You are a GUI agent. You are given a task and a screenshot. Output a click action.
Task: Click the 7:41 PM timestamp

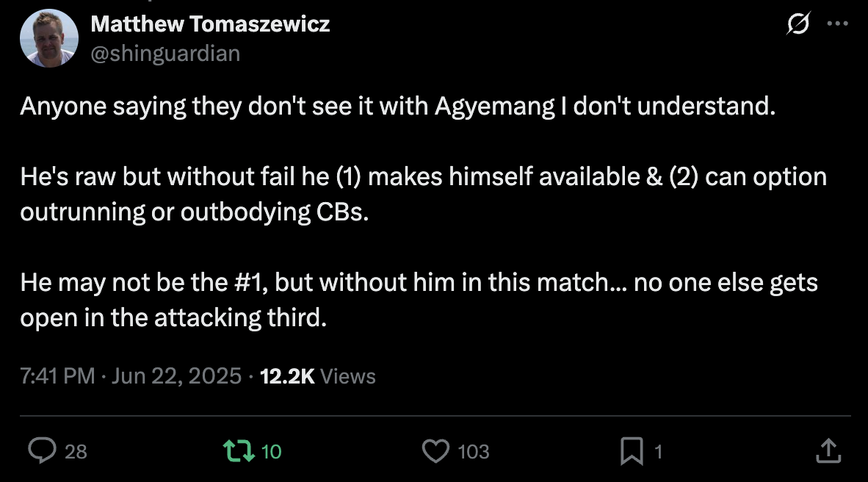tap(57, 376)
